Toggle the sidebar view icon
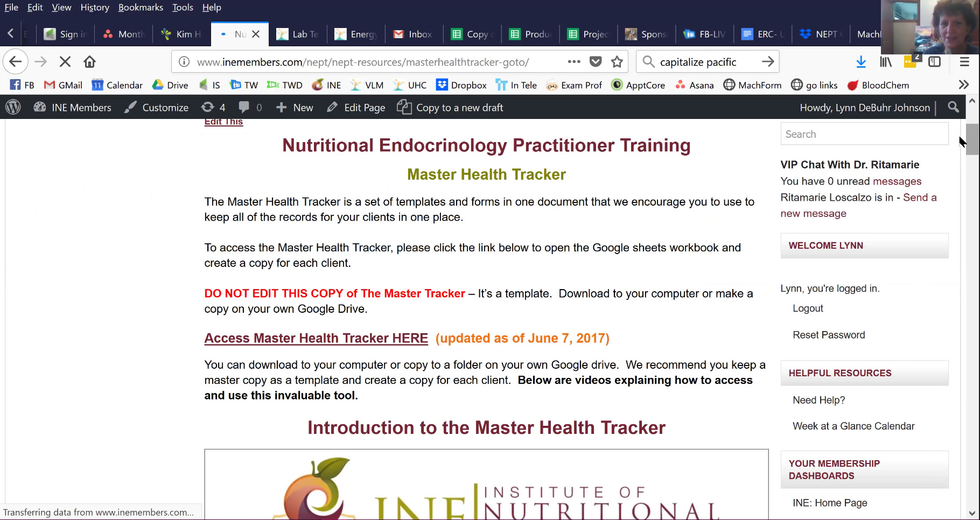 935,62
